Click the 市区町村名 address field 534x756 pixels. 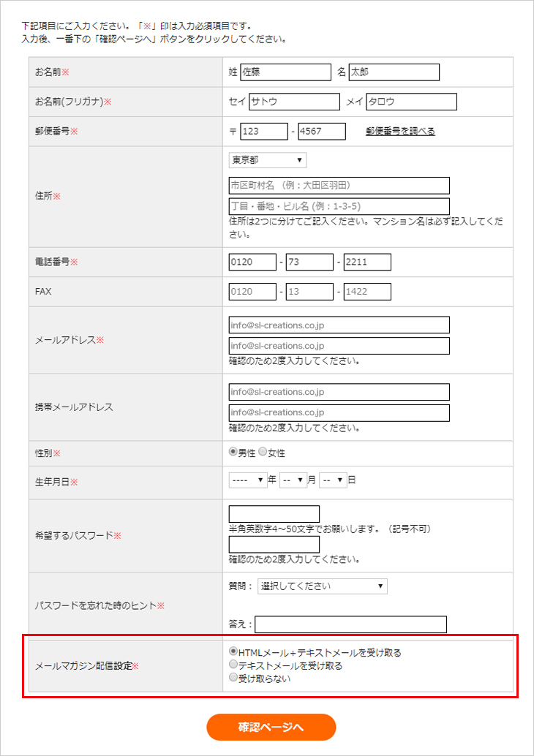point(339,186)
